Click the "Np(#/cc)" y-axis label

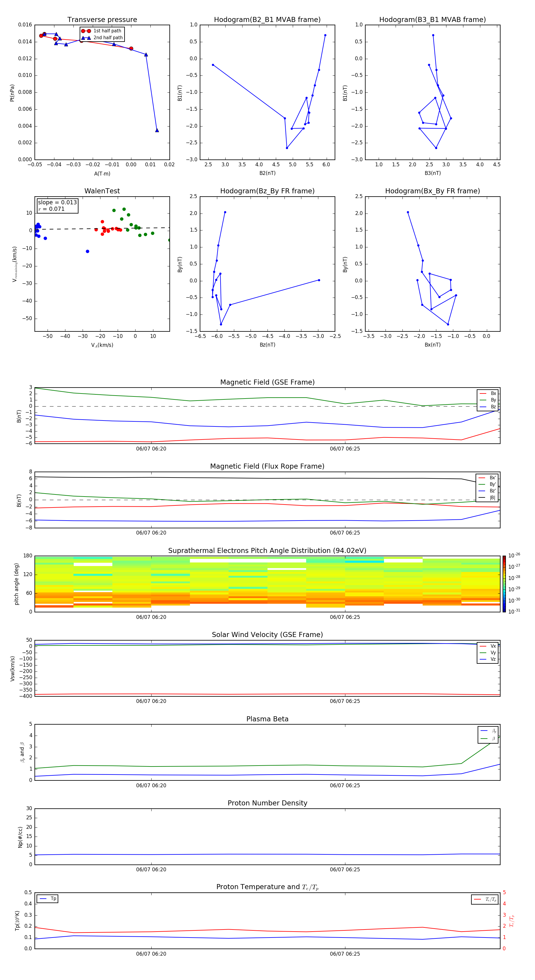20,837
